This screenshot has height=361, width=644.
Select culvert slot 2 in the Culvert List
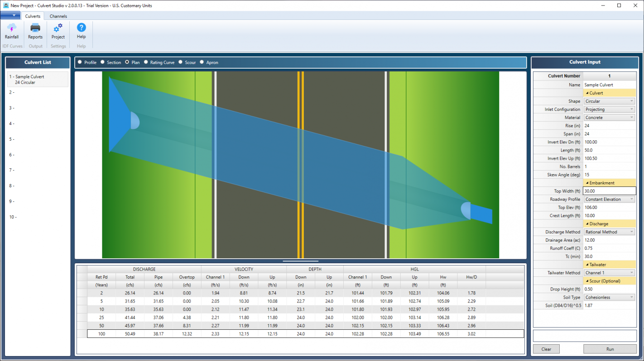click(38, 92)
